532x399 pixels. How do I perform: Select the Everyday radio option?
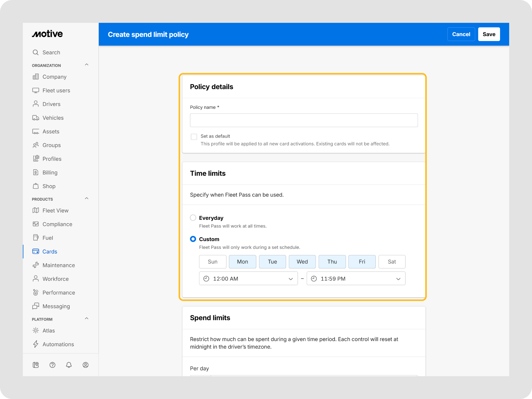[x=193, y=218]
